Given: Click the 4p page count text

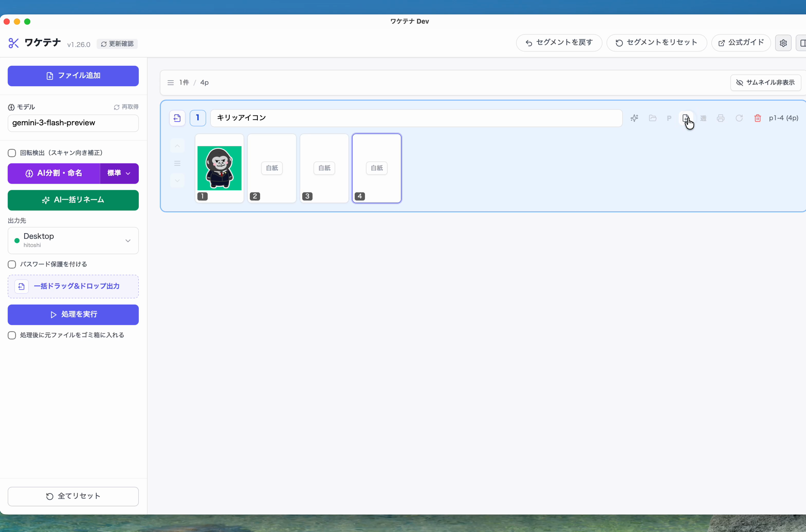Looking at the screenshot, I should [x=204, y=83].
